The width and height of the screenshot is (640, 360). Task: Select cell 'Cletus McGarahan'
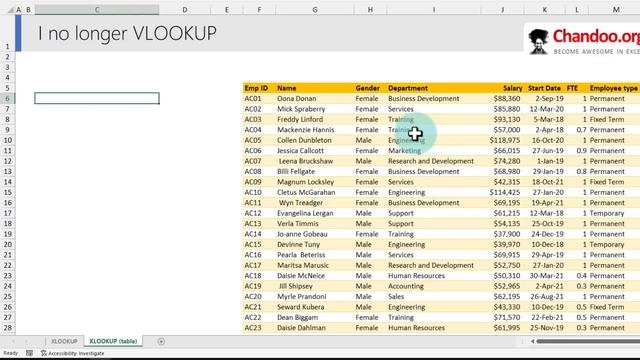click(315, 192)
